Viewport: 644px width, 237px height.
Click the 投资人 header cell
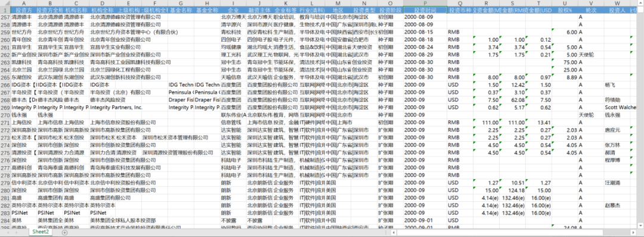point(617,10)
